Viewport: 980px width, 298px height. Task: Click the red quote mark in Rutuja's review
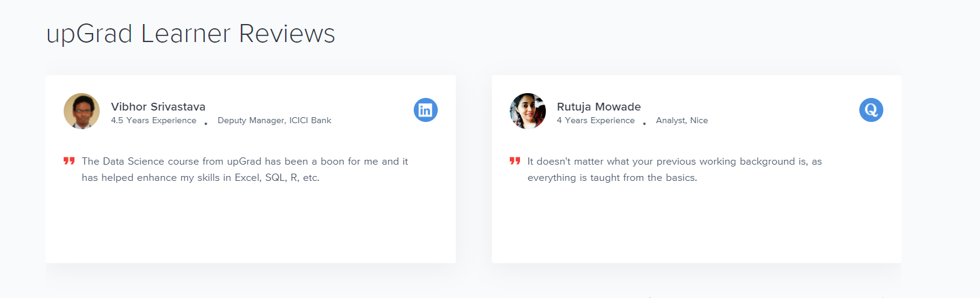[515, 161]
